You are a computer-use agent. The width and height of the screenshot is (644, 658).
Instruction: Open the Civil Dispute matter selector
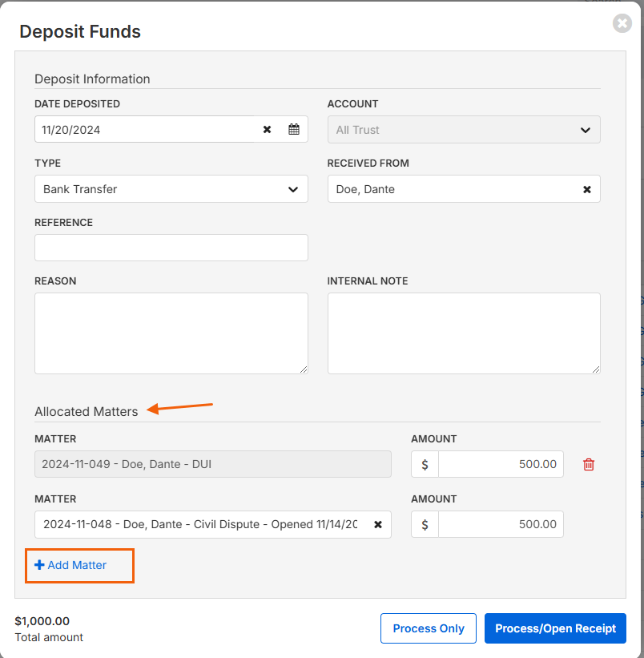click(200, 524)
